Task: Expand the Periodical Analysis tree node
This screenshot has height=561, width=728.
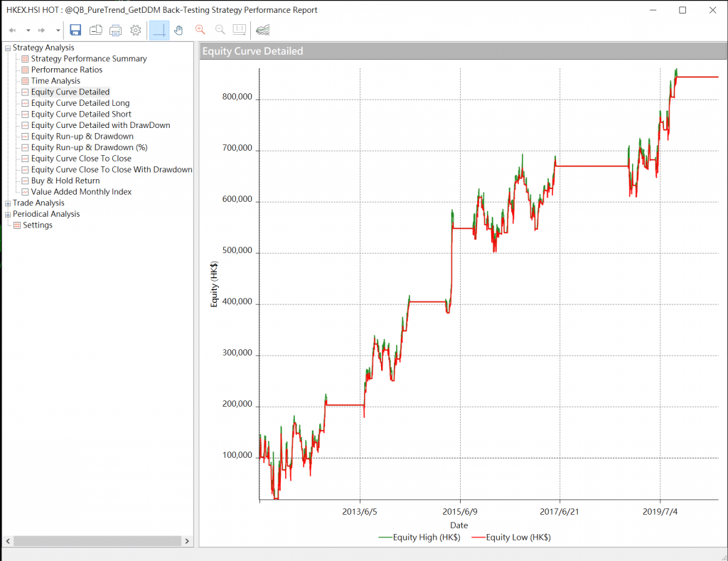Action: coord(8,214)
